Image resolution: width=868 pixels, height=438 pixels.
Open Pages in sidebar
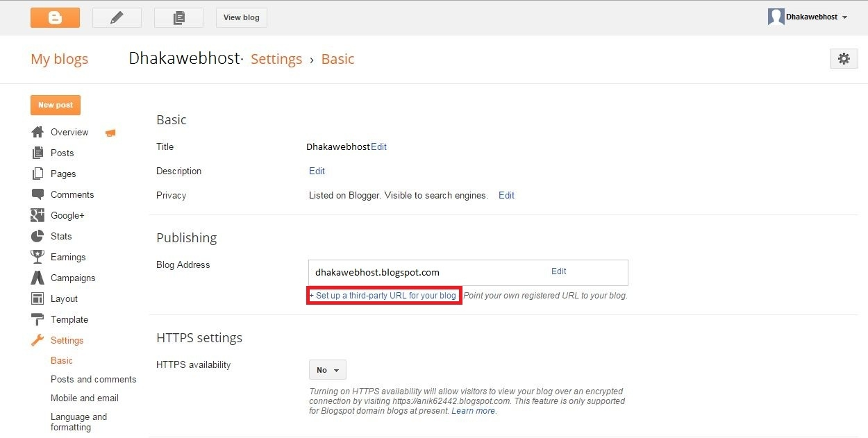(63, 174)
